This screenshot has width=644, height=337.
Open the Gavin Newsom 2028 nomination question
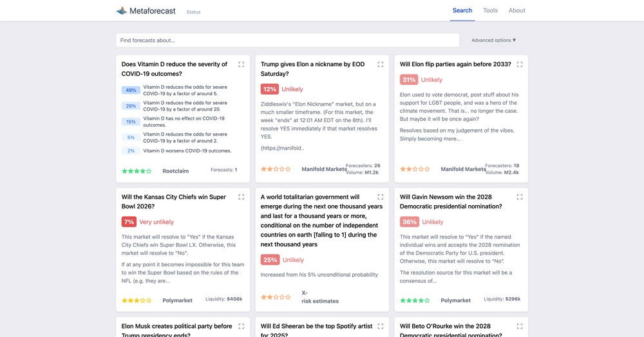pos(451,202)
